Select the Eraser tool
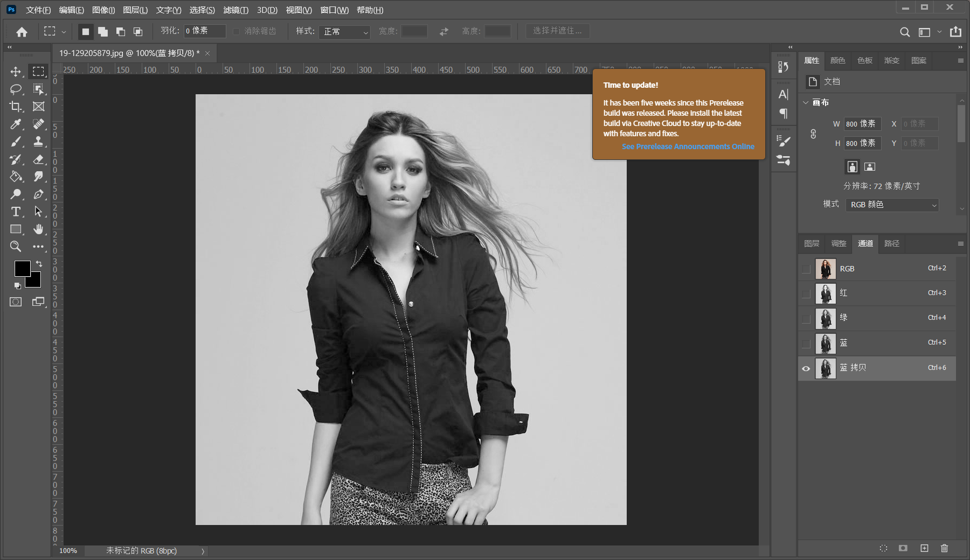This screenshot has width=970, height=560. [x=38, y=159]
